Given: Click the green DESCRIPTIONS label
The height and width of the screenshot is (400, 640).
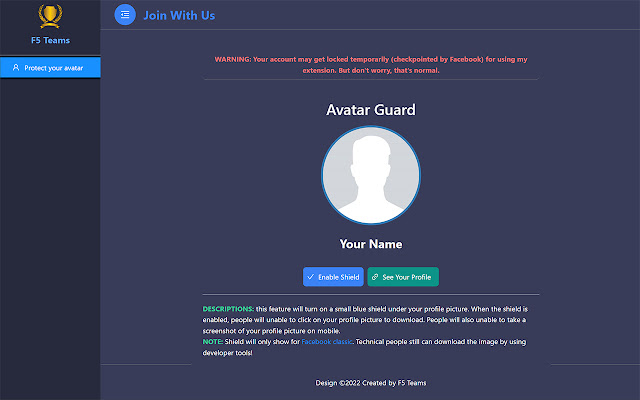Looking at the screenshot, I should click(x=228, y=309).
